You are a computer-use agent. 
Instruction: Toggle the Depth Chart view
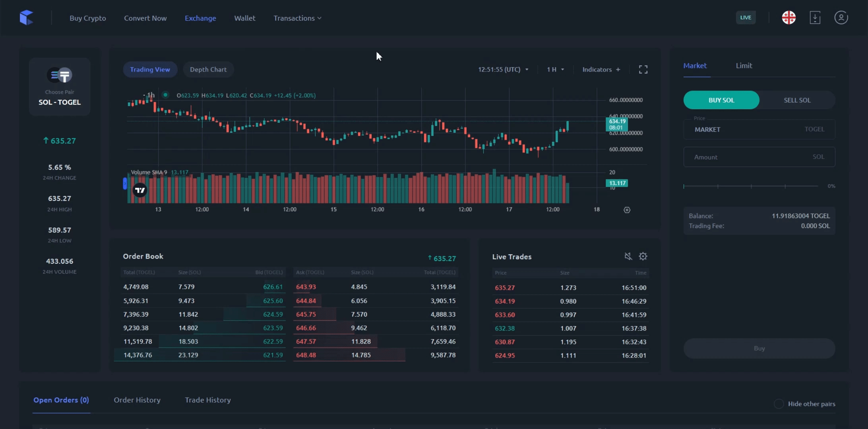tap(208, 70)
